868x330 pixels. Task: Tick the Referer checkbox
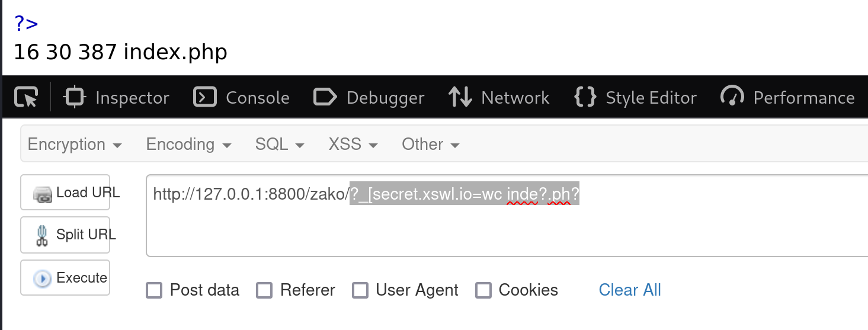coord(264,290)
